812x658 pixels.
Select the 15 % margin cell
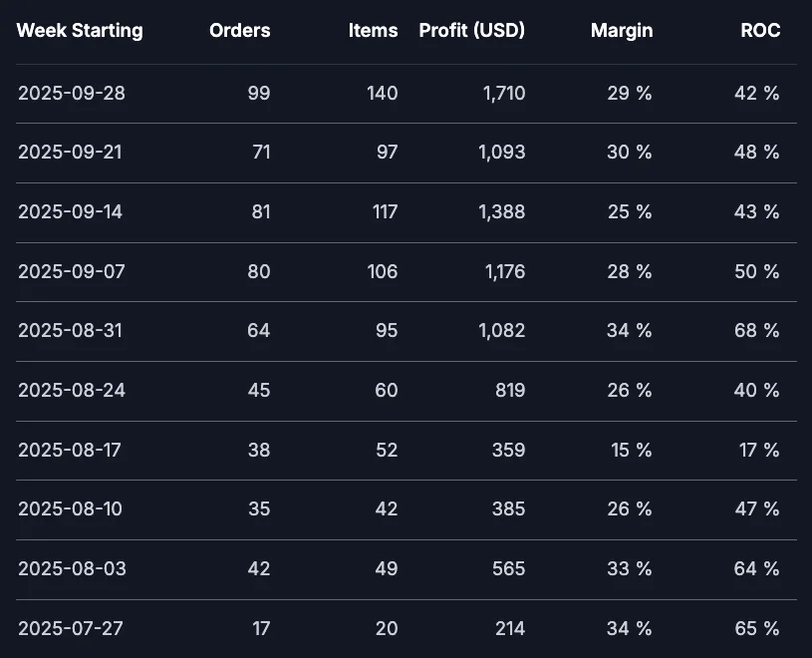click(631, 451)
